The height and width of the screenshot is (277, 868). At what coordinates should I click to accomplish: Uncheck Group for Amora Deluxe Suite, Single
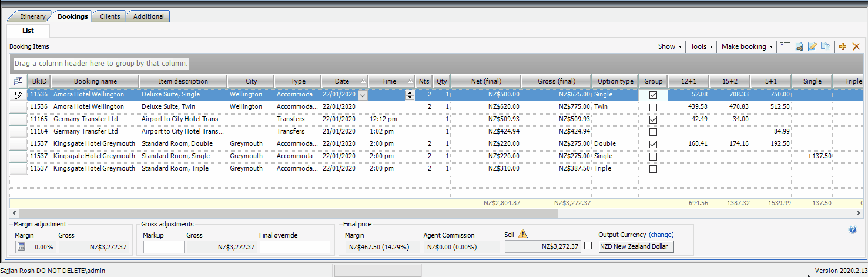(653, 95)
